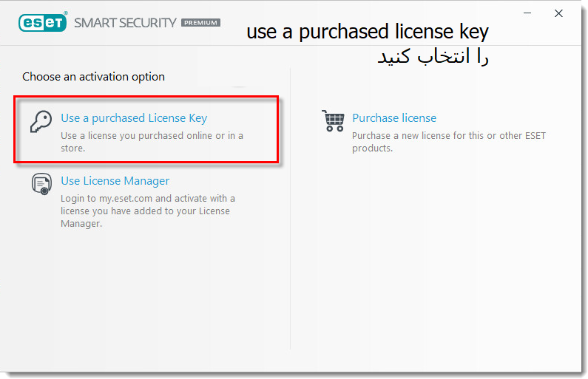Screen dimensions: 588x379
Task: Click the English annotation 'use a purchased license key'
Action: (x=368, y=32)
